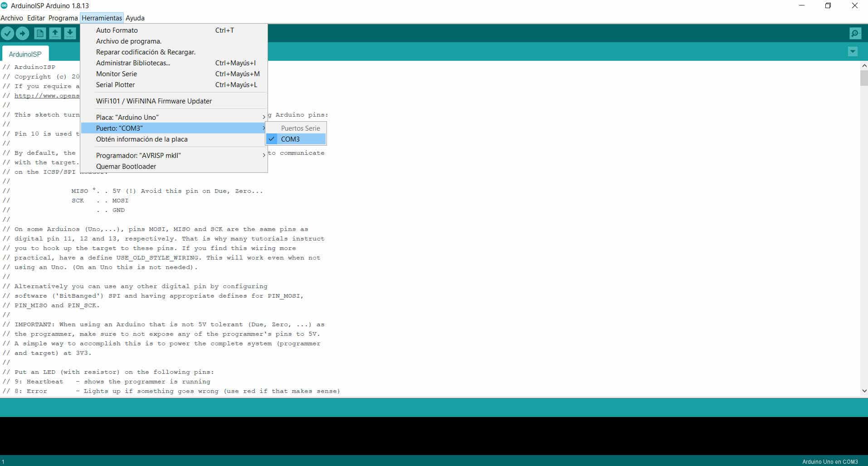Viewport: 868px width, 466px height.
Task: Minimize the Arduino window
Action: 802,6
